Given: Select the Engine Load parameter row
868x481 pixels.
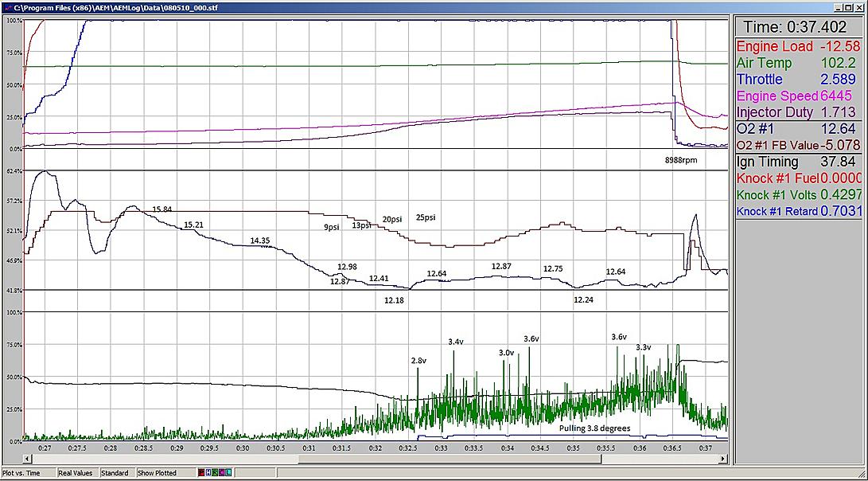Looking at the screenshot, I should (798, 46).
